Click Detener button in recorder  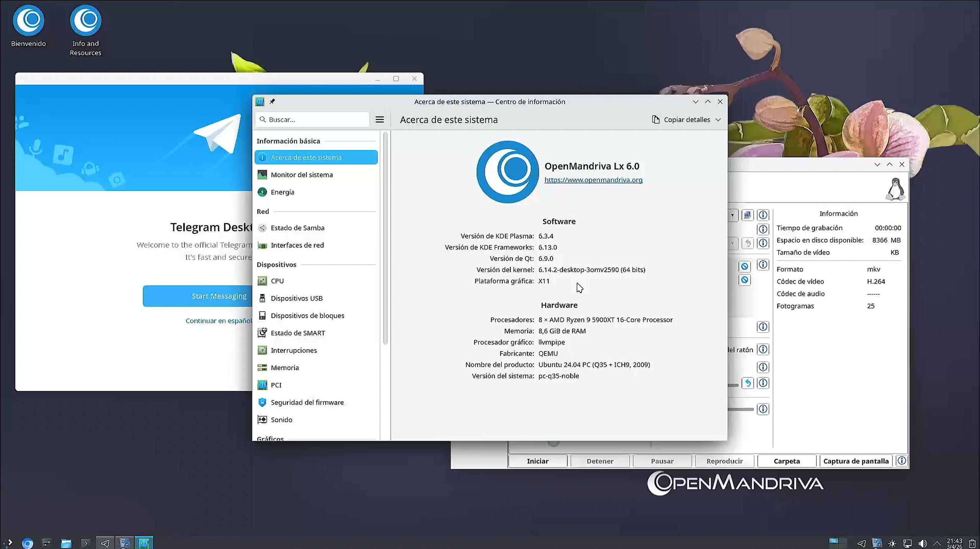[600, 461]
